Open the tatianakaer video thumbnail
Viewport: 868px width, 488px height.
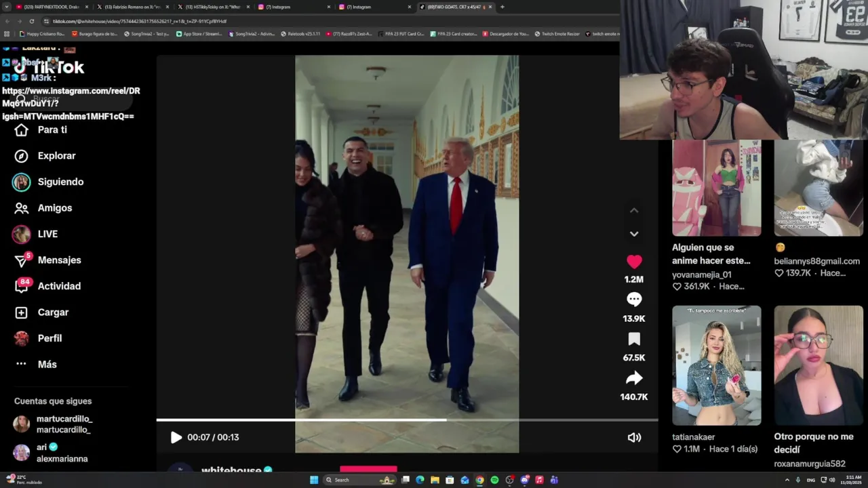click(x=716, y=365)
